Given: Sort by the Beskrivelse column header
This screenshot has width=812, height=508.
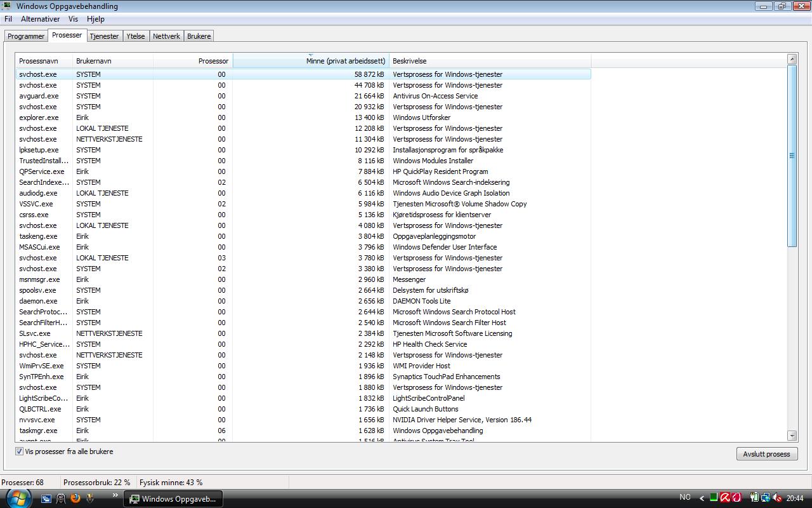Looking at the screenshot, I should click(490, 61).
